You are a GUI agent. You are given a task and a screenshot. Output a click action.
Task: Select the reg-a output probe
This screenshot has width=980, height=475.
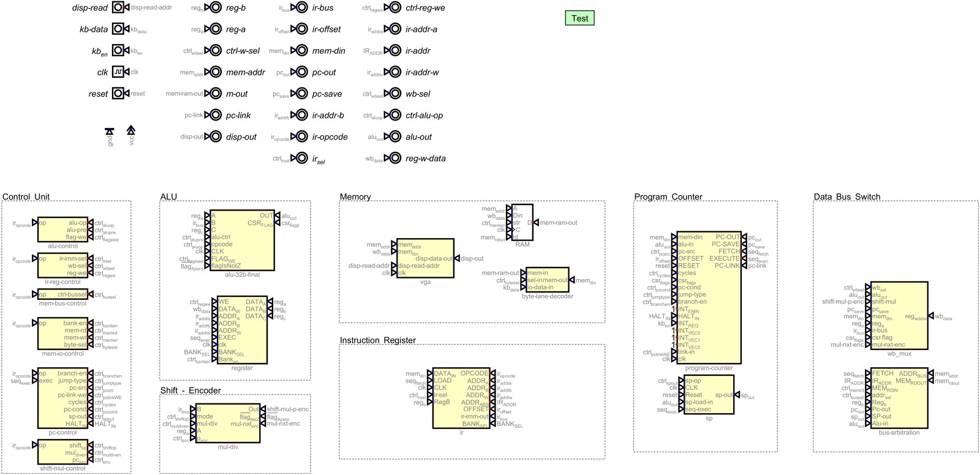(216, 29)
